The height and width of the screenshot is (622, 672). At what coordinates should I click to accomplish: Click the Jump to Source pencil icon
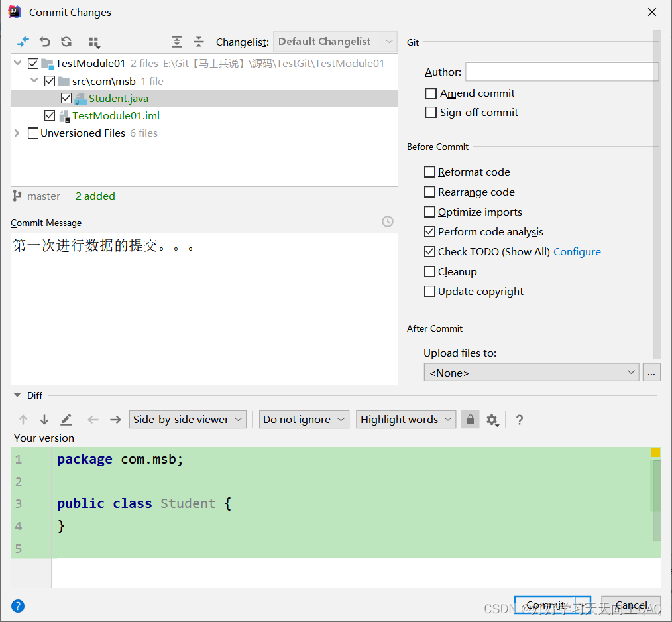(66, 420)
